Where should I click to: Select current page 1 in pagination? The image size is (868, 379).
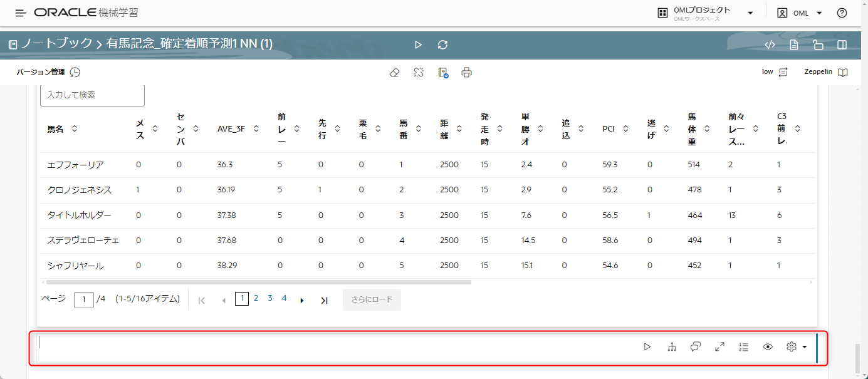click(242, 299)
